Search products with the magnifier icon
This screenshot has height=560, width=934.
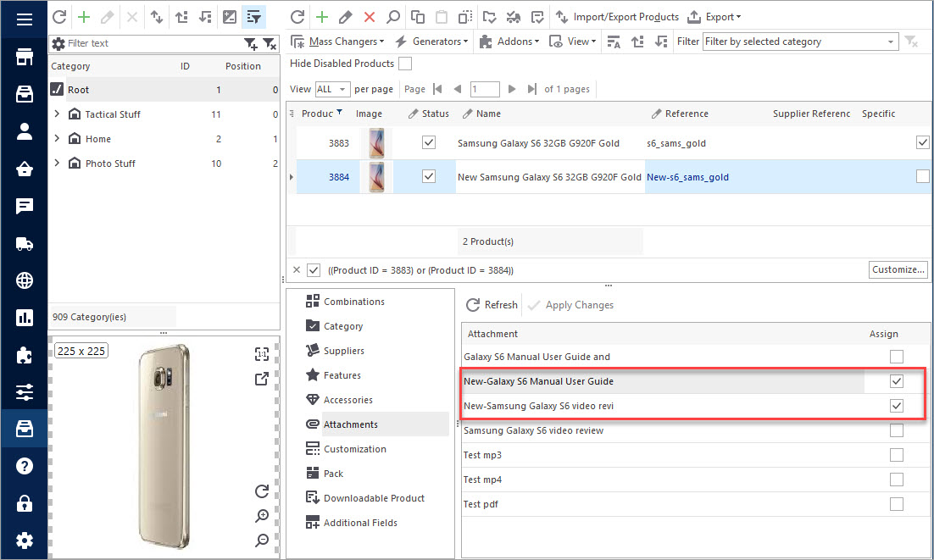[393, 17]
